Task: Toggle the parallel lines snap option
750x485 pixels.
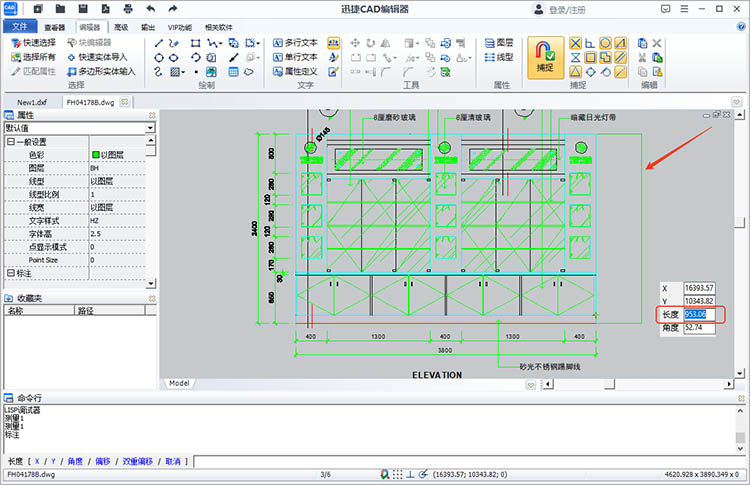Action: tap(620, 58)
